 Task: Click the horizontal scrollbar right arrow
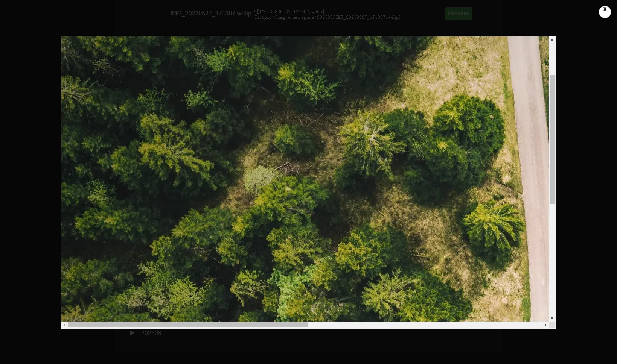point(545,325)
